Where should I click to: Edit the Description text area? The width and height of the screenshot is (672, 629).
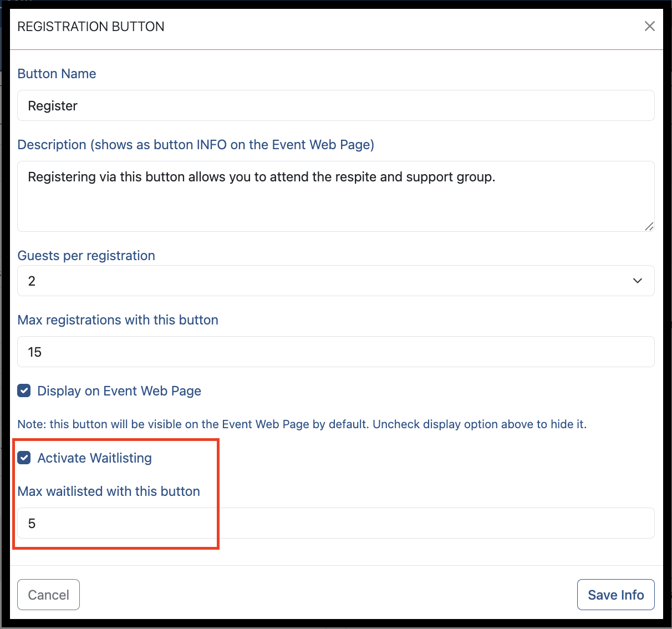[x=336, y=196]
